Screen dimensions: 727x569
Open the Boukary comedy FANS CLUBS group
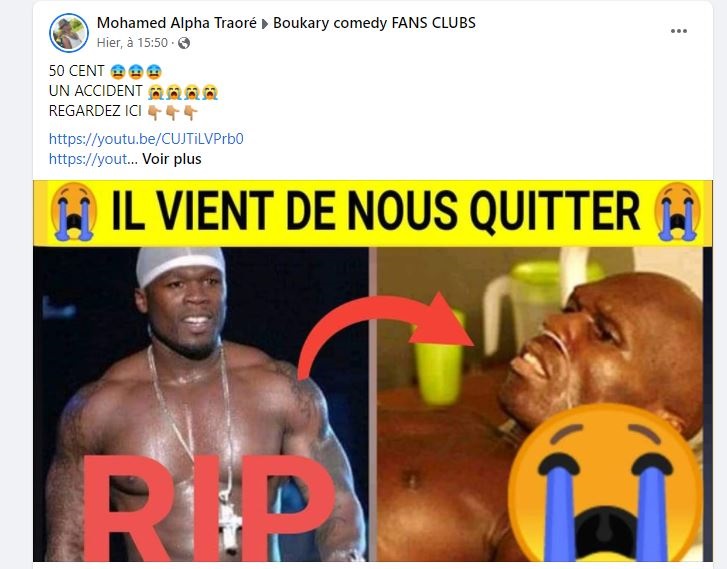point(374,23)
